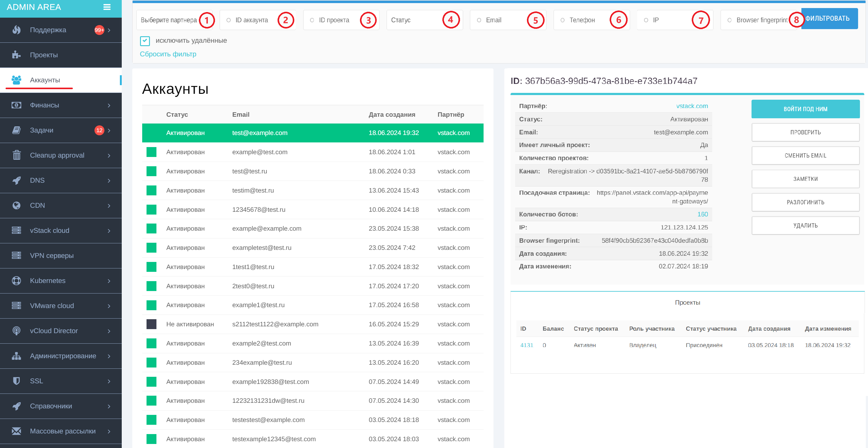The width and height of the screenshot is (868, 448).
Task: Open partner link vstack.com in details
Action: pos(692,106)
